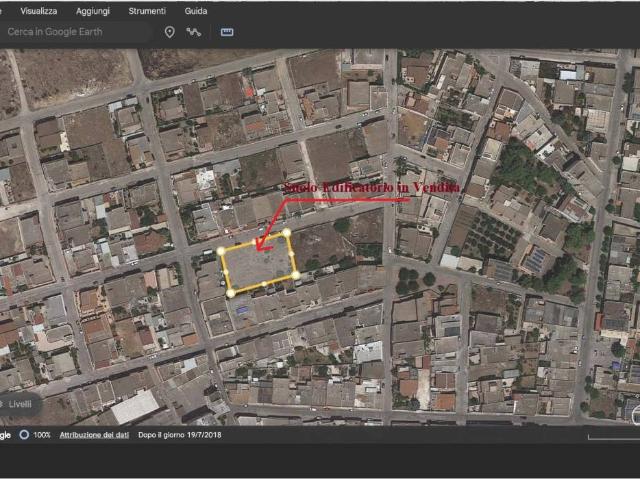
Task: Select the draw path or polygon icon
Action: pos(193,32)
